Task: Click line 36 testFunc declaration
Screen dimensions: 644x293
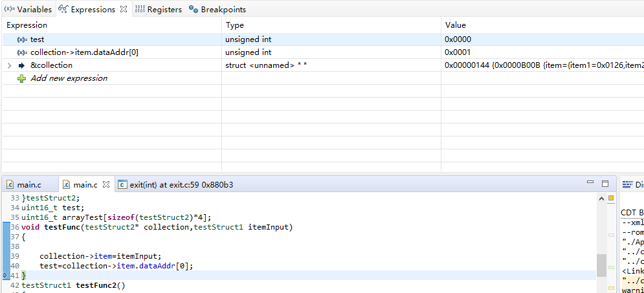Action: tap(157, 227)
